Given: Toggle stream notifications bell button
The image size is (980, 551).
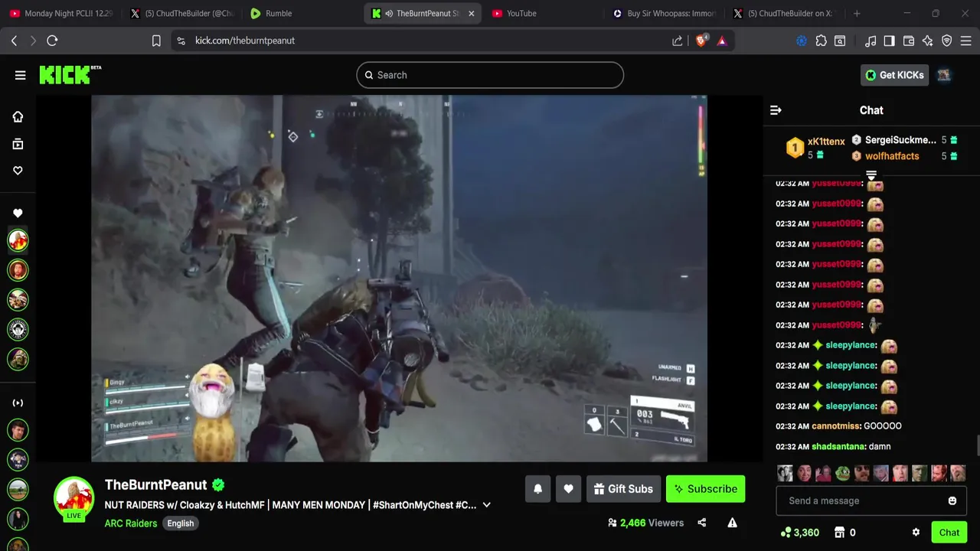Looking at the screenshot, I should click(537, 489).
